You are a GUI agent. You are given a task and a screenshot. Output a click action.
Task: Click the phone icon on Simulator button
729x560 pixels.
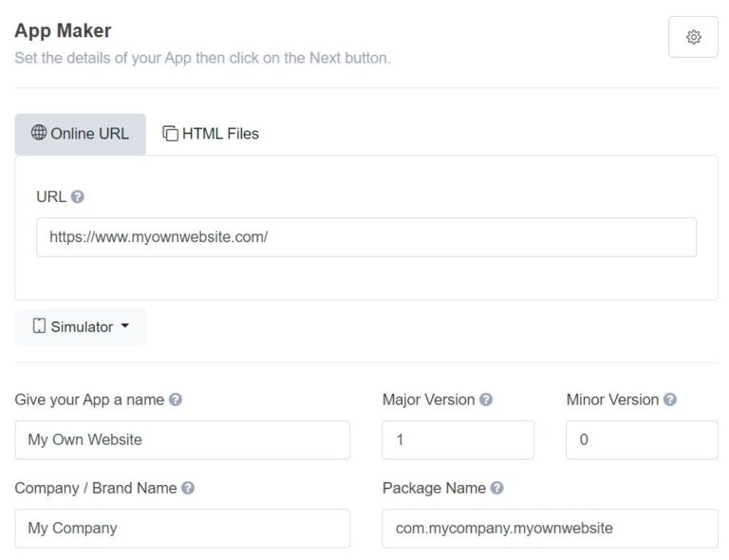coord(39,327)
